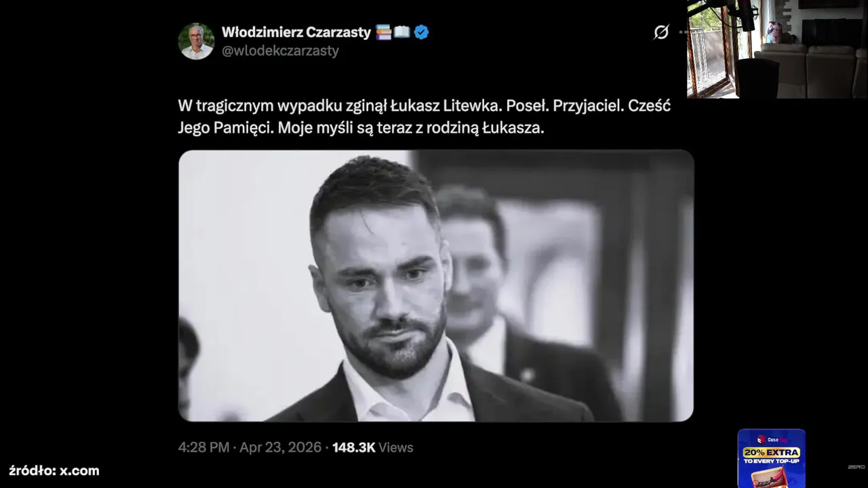This screenshot has height=488, width=868.
Task: Open Włodzimierz Czarzasty's profile avatar
Action: click(x=197, y=41)
